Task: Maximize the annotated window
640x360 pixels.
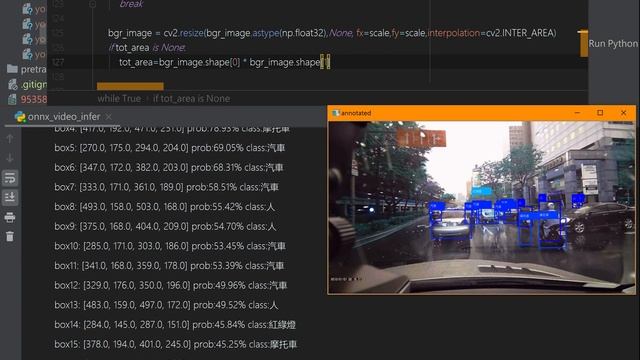Action: click(x=600, y=113)
